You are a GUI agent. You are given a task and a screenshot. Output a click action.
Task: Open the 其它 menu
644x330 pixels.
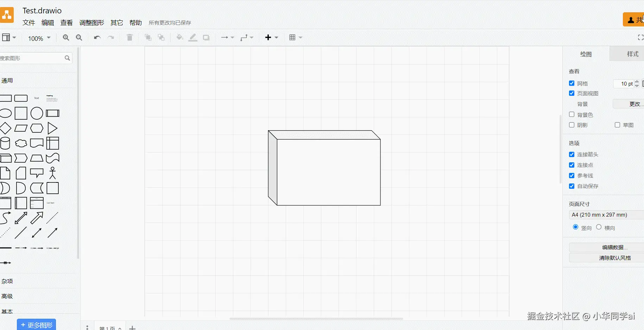(117, 23)
